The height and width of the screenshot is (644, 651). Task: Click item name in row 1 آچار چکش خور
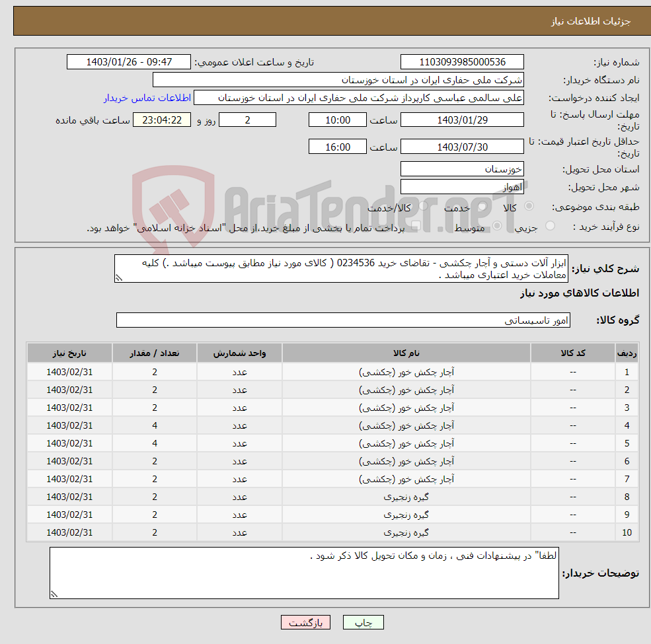click(x=406, y=373)
